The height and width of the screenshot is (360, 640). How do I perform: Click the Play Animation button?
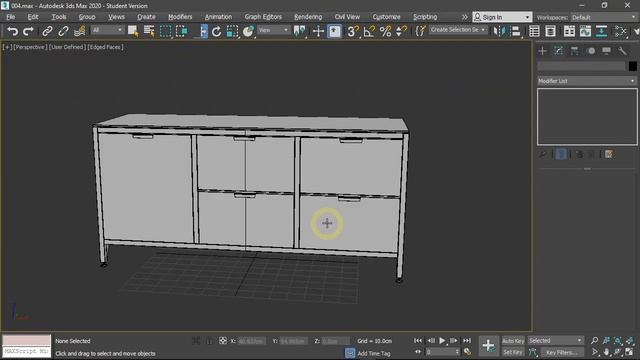tap(442, 340)
